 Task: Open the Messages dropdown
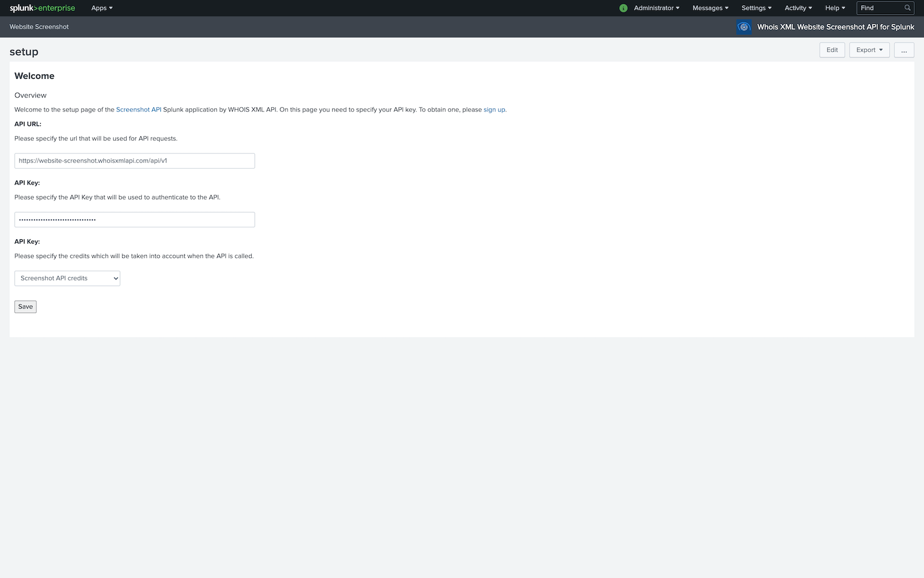[x=710, y=8]
